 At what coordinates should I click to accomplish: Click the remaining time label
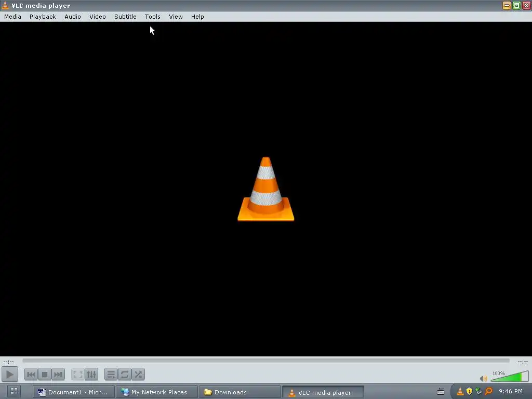point(523,362)
